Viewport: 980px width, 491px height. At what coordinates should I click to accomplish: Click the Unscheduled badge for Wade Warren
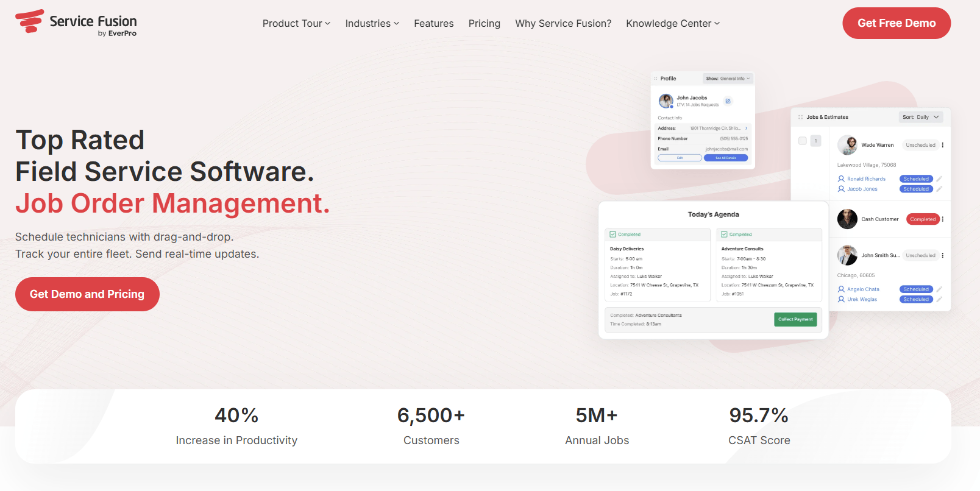coord(920,145)
